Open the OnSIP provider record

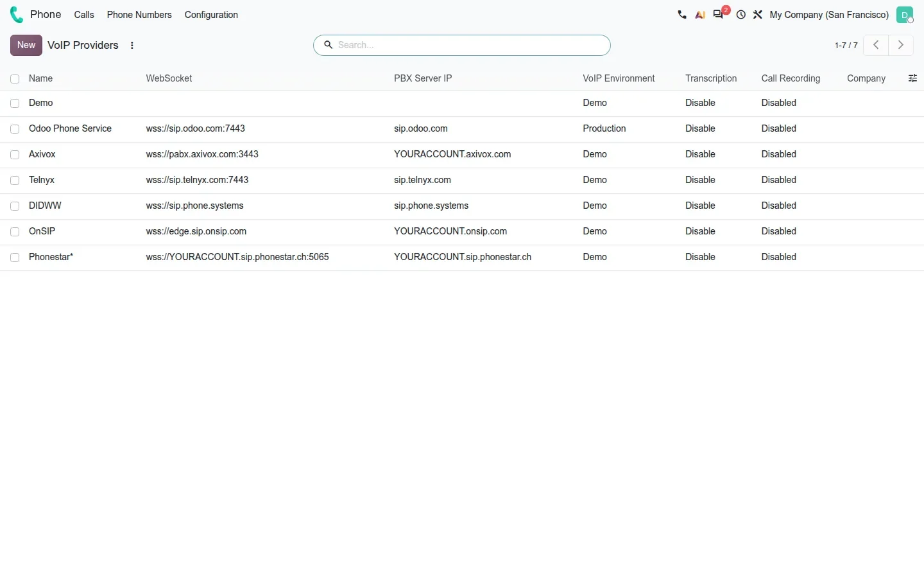pos(42,231)
